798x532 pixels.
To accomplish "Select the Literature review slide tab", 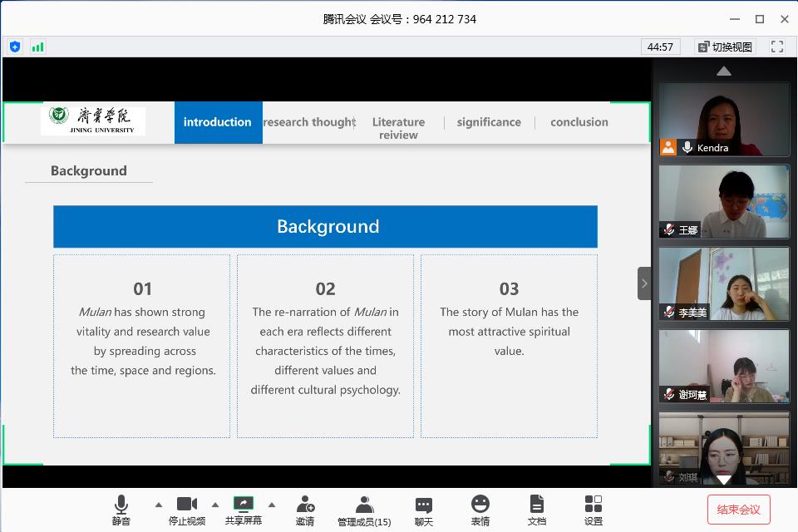I will tap(398, 127).
